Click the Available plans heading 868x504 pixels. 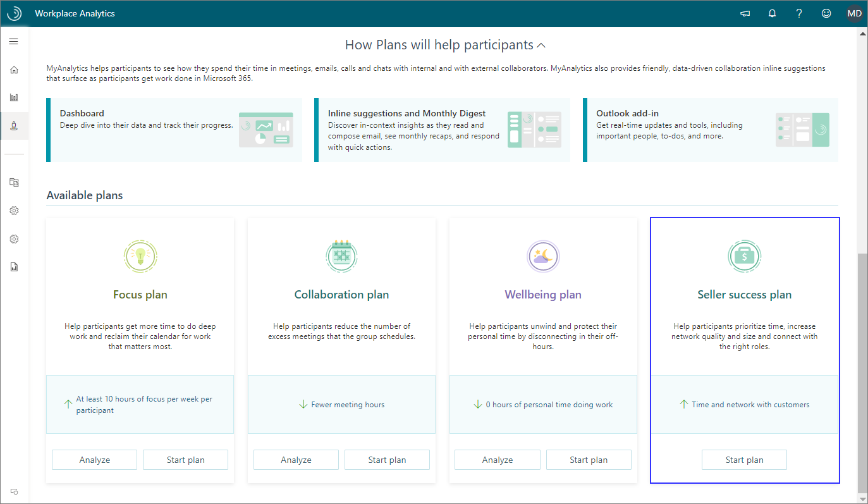tap(85, 195)
